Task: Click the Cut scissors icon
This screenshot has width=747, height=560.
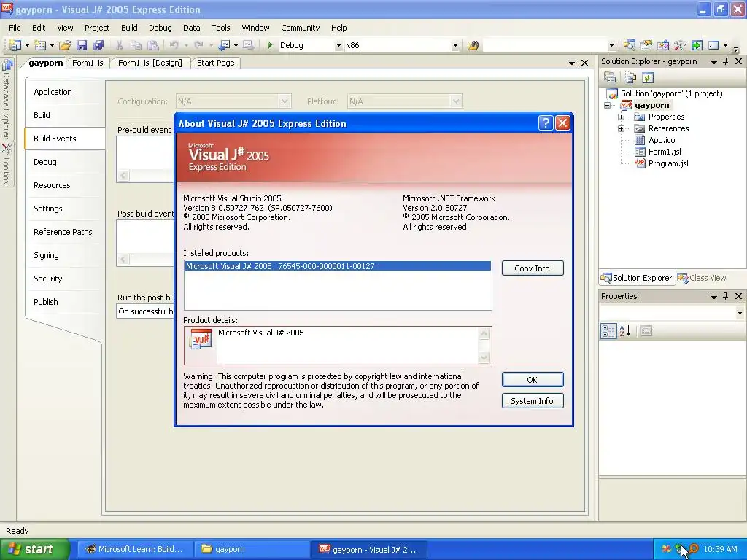Action: click(119, 45)
